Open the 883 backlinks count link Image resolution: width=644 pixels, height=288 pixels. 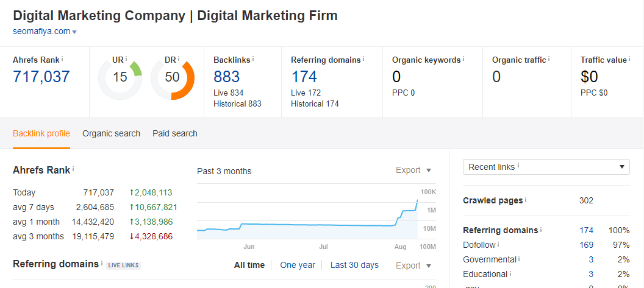227,77
